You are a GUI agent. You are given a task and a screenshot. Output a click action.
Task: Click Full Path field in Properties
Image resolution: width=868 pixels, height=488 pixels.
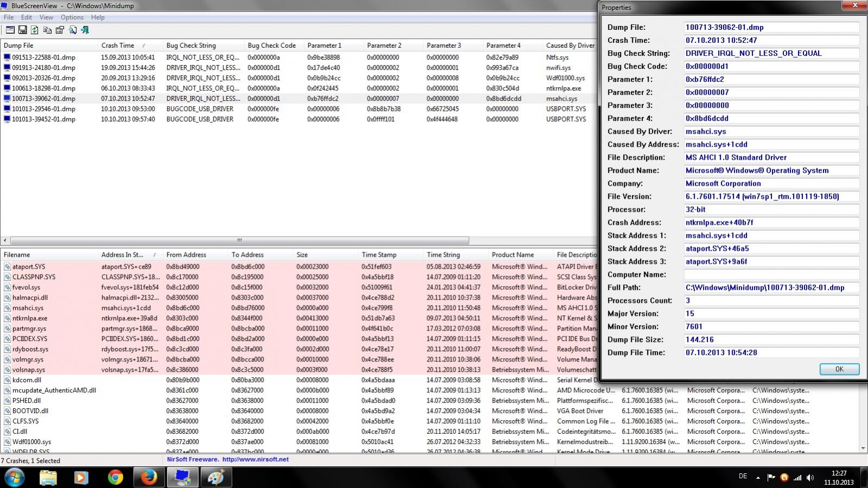coord(771,288)
